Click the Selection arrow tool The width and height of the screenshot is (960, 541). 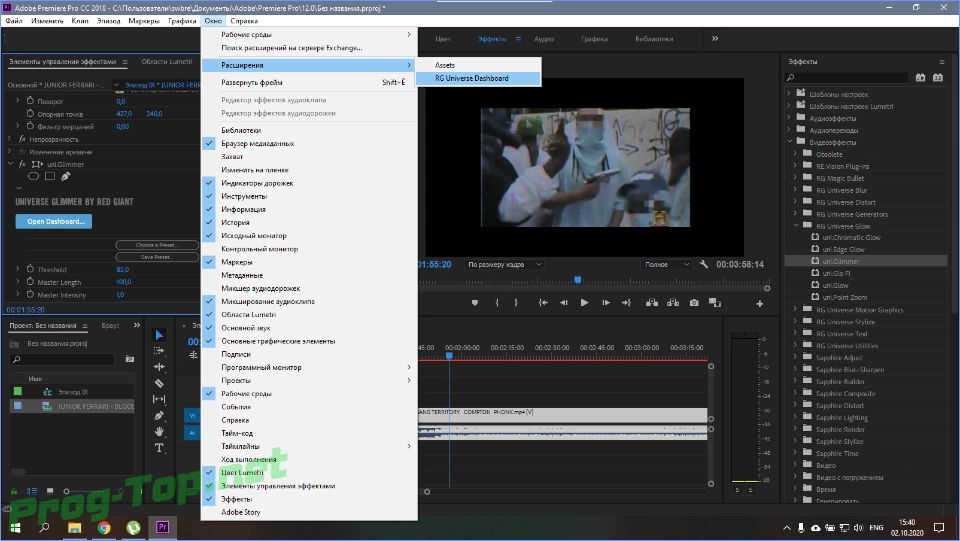point(159,335)
